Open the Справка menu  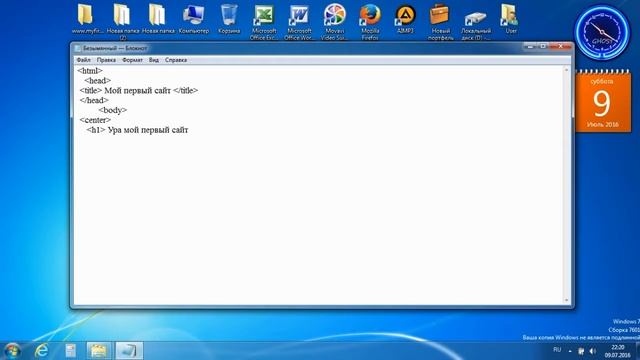(176, 60)
